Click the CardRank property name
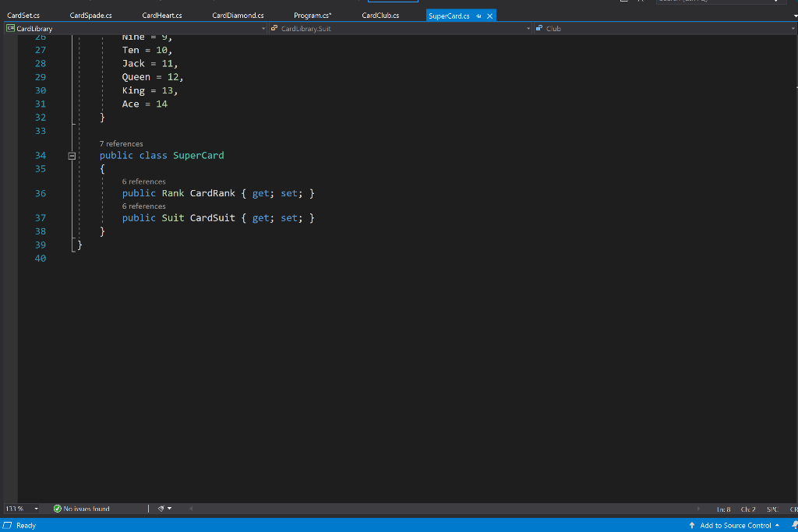This screenshot has height=532, width=798. click(213, 193)
